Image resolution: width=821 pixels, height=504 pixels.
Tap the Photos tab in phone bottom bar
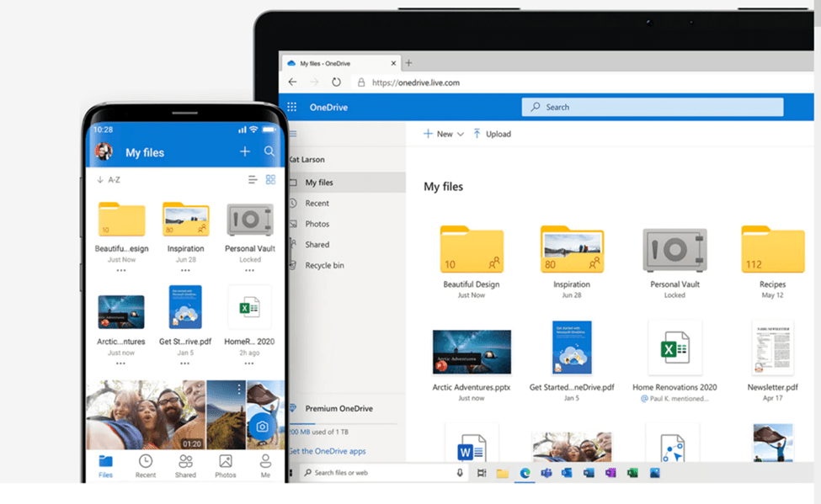click(226, 466)
